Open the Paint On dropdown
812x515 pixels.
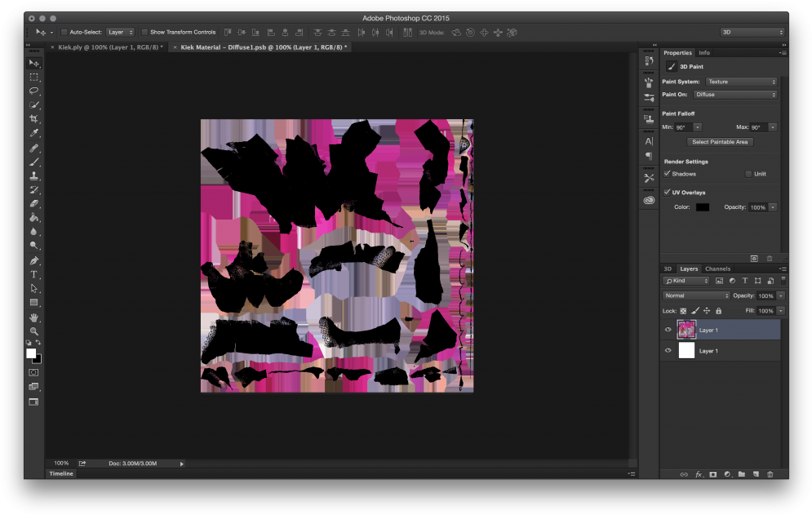(x=735, y=95)
